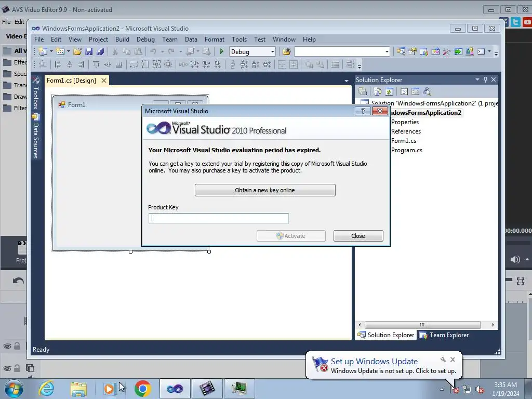This screenshot has height=399, width=532.
Task: Launch Google Chrome from taskbar
Action: pyautogui.click(x=142, y=389)
